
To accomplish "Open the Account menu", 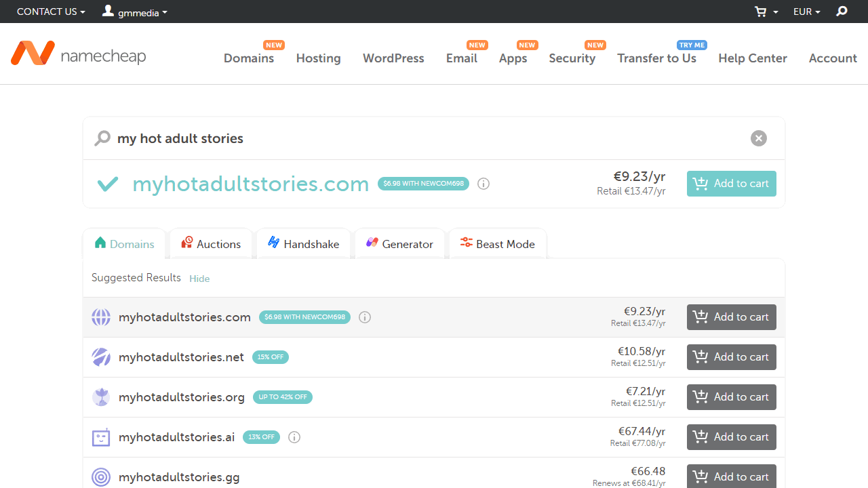I will pos(833,58).
